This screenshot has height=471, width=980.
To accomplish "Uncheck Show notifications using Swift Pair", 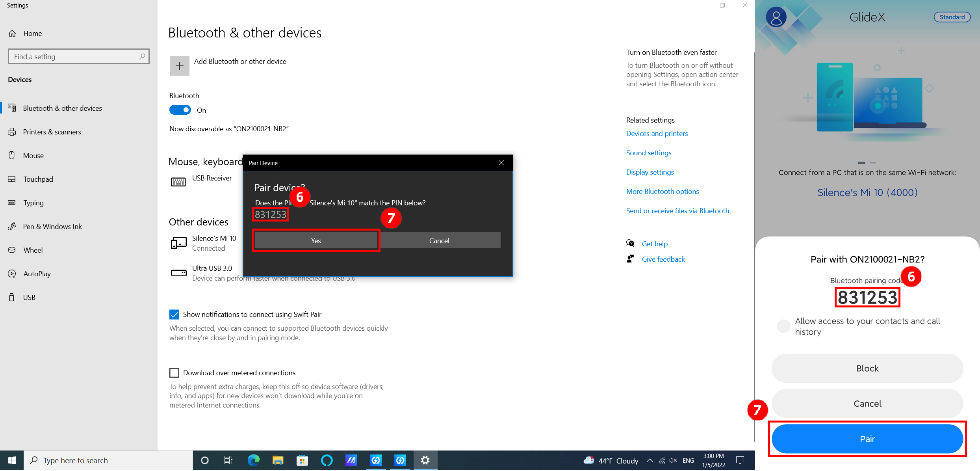I will (x=174, y=315).
